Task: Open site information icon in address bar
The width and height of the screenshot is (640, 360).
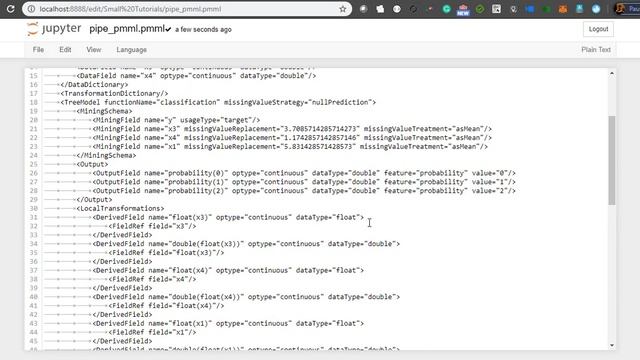Action: point(31,9)
